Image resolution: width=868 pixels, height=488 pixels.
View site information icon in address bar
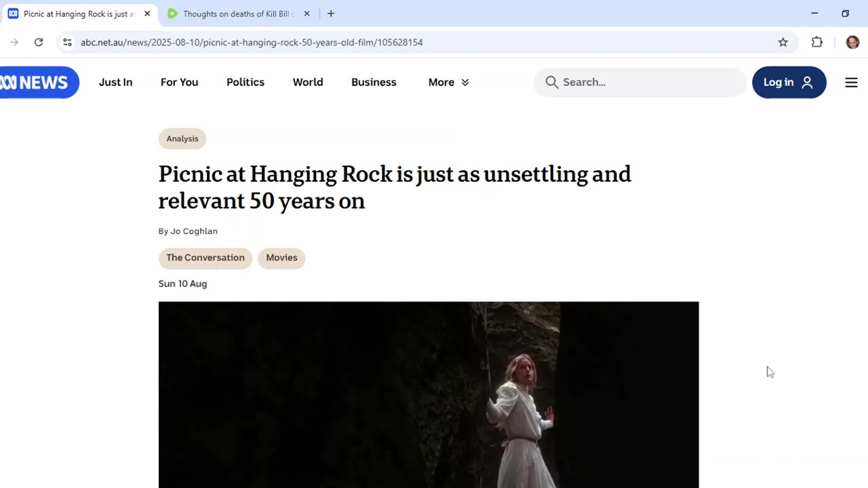(x=67, y=42)
